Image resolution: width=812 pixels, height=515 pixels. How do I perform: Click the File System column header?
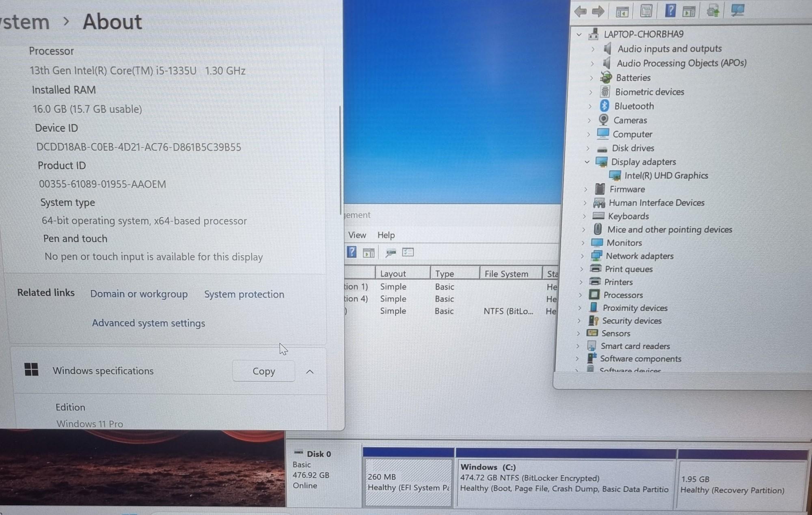tap(511, 273)
